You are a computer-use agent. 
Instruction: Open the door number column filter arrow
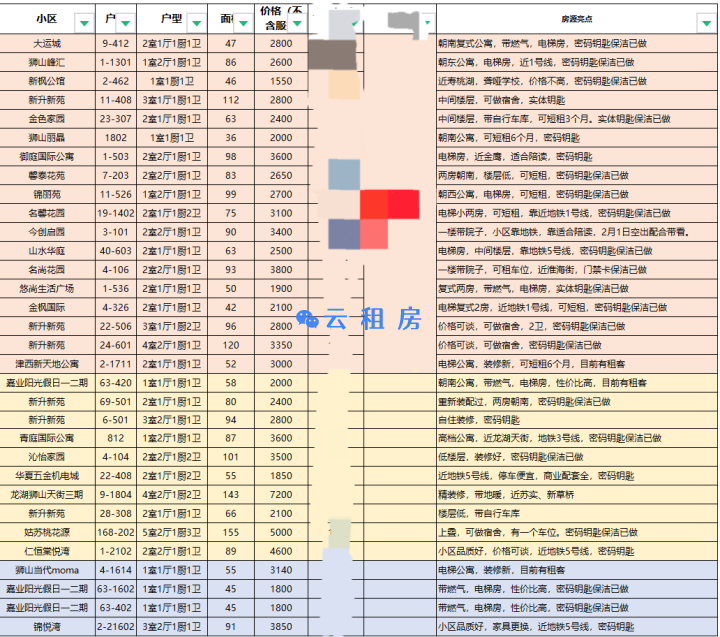[125, 21]
